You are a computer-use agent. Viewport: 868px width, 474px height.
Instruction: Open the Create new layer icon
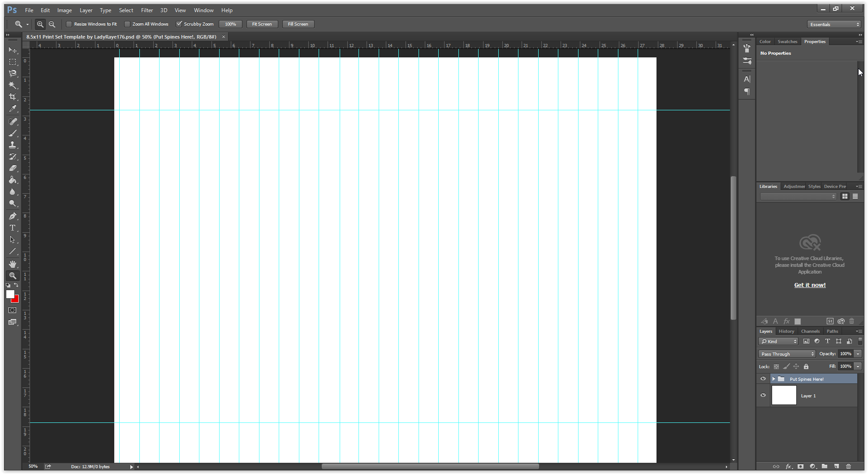coord(836,466)
